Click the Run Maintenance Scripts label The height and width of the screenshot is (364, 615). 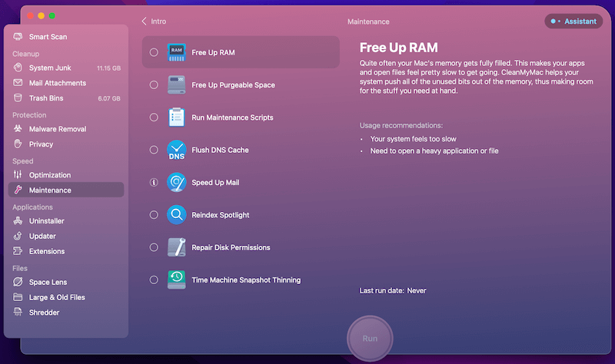(x=232, y=117)
